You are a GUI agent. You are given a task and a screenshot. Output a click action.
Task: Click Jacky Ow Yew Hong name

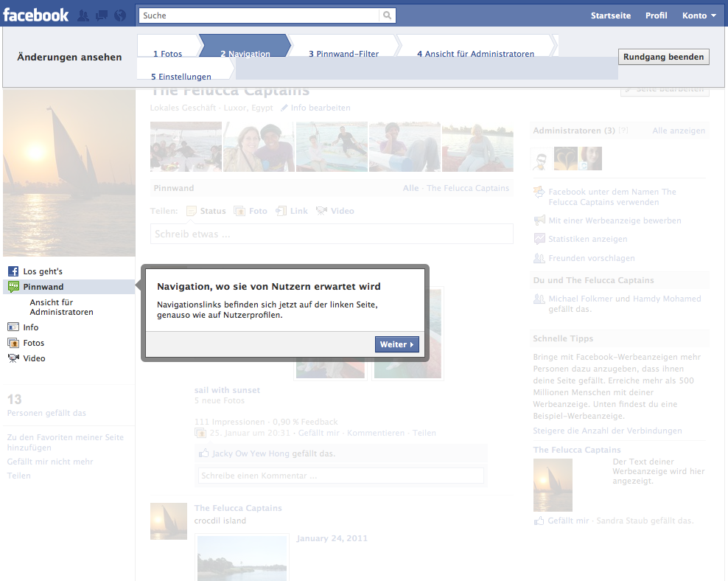(251, 453)
